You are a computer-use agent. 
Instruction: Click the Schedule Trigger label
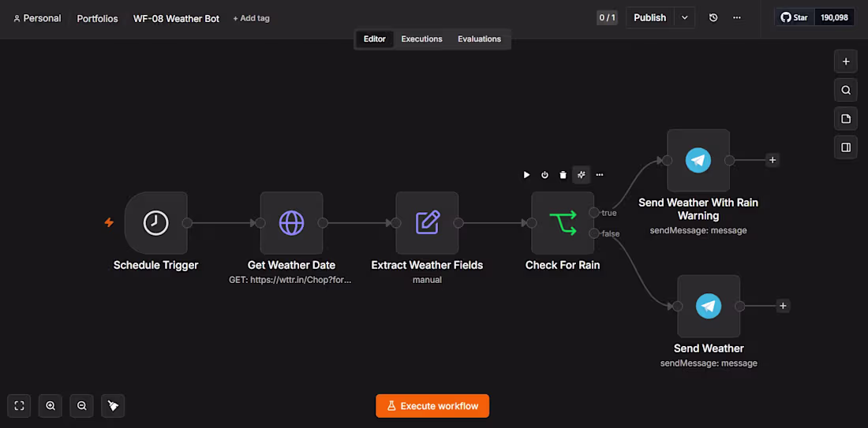(x=156, y=266)
